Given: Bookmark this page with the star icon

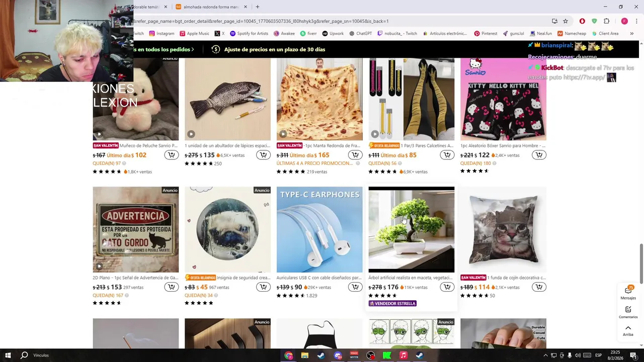Looking at the screenshot, I should pos(566,21).
